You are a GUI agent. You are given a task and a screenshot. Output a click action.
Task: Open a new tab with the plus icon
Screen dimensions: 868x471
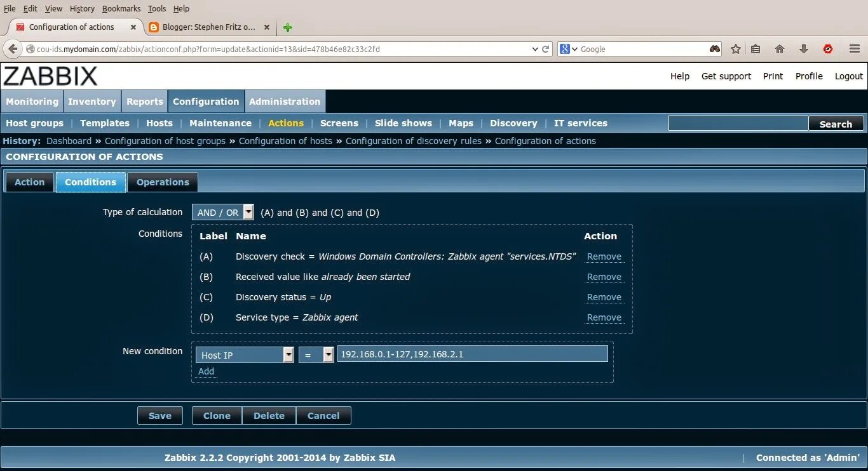(x=288, y=27)
